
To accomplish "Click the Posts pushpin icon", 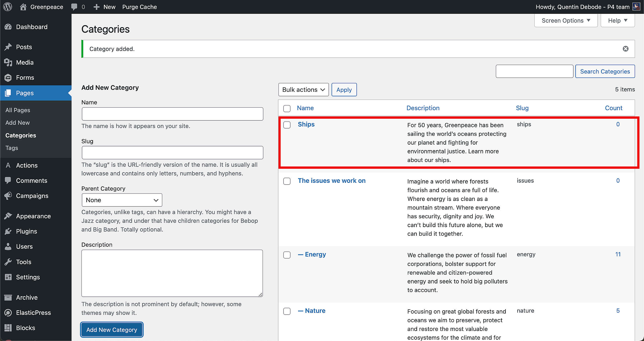I will 8,47.
